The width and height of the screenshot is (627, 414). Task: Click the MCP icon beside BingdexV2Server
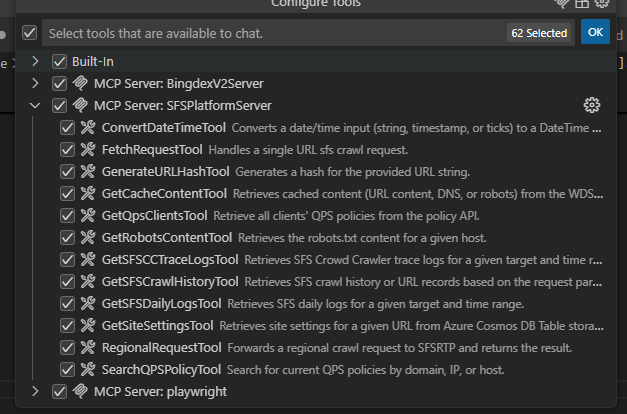[x=80, y=83]
